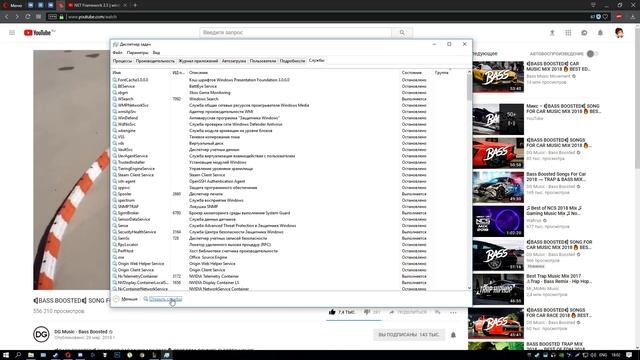Click the like thumbs-up icon under video

332,312
